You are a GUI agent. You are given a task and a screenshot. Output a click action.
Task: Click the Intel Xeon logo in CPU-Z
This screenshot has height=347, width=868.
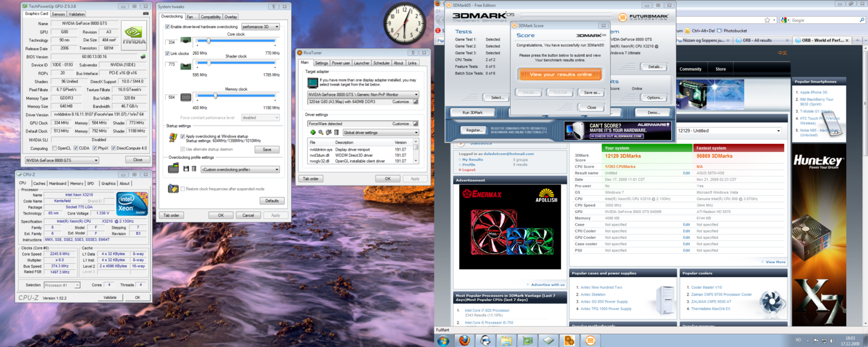(132, 204)
